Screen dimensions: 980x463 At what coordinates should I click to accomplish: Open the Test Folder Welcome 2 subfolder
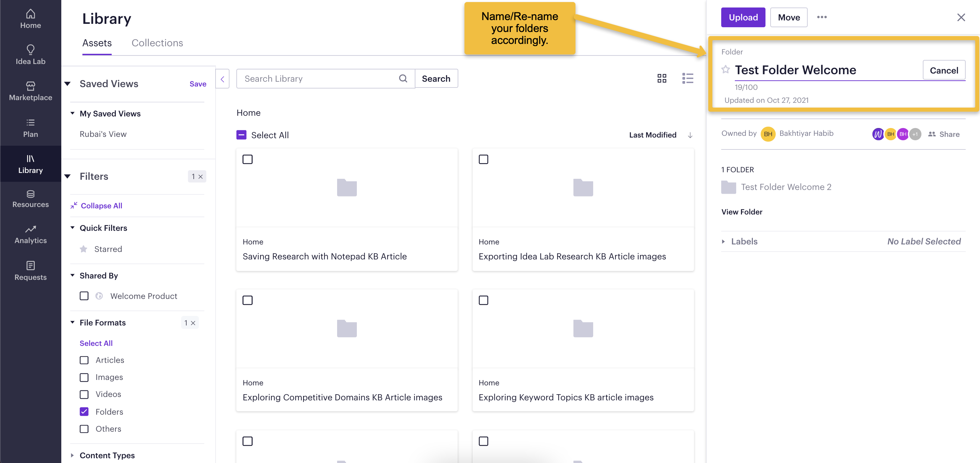[776, 187]
